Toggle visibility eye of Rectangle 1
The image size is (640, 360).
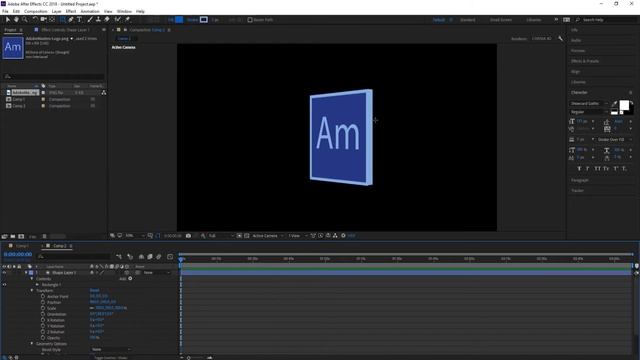tap(4, 285)
